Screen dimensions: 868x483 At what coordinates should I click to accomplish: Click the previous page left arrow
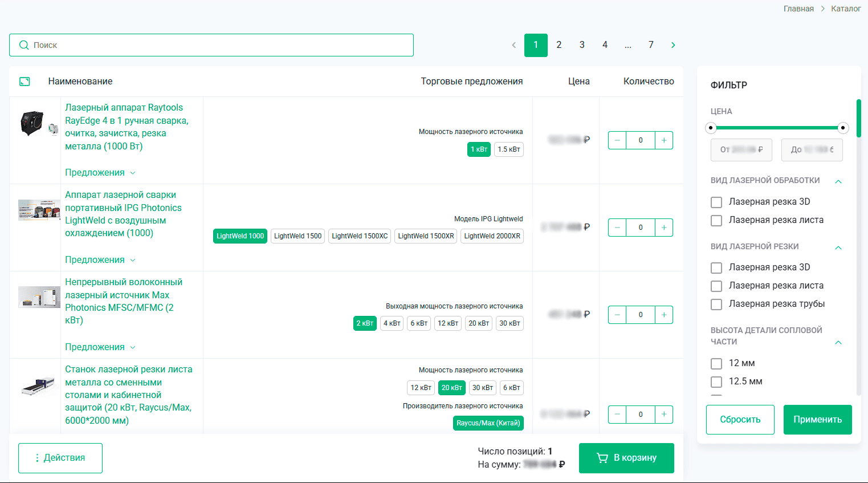[514, 45]
